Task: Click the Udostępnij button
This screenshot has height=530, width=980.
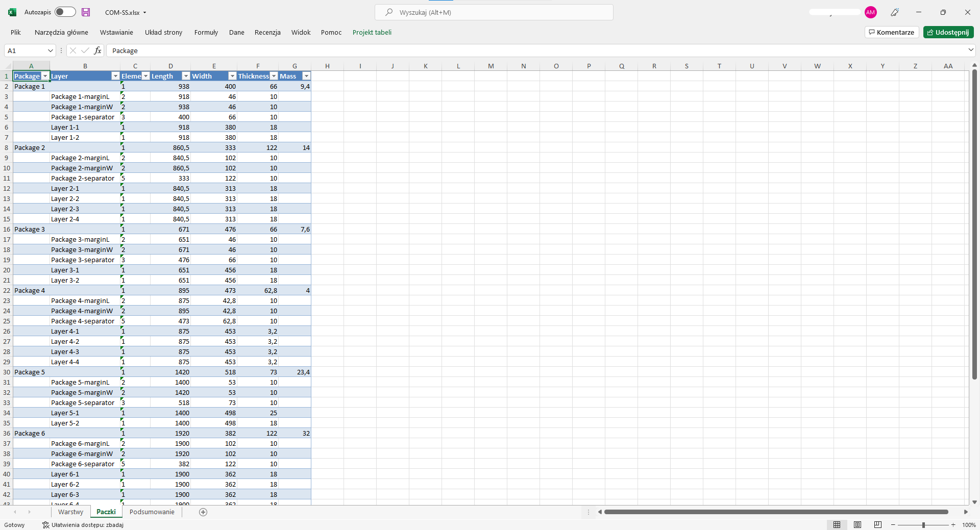Action: [x=948, y=32]
